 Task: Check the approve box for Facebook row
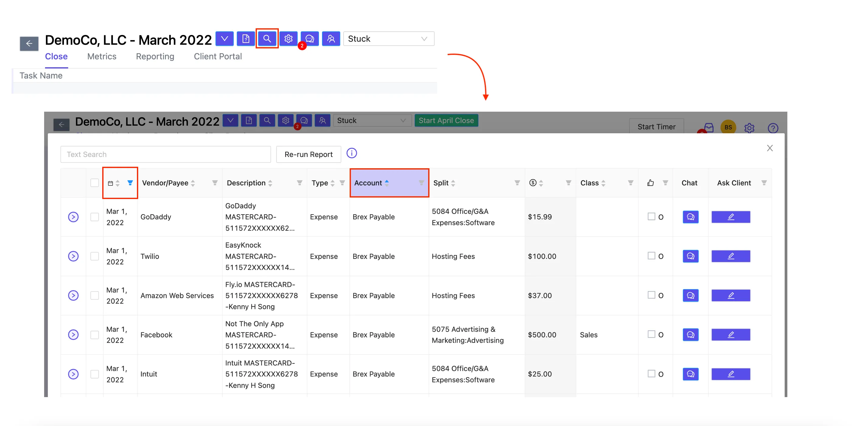(652, 334)
